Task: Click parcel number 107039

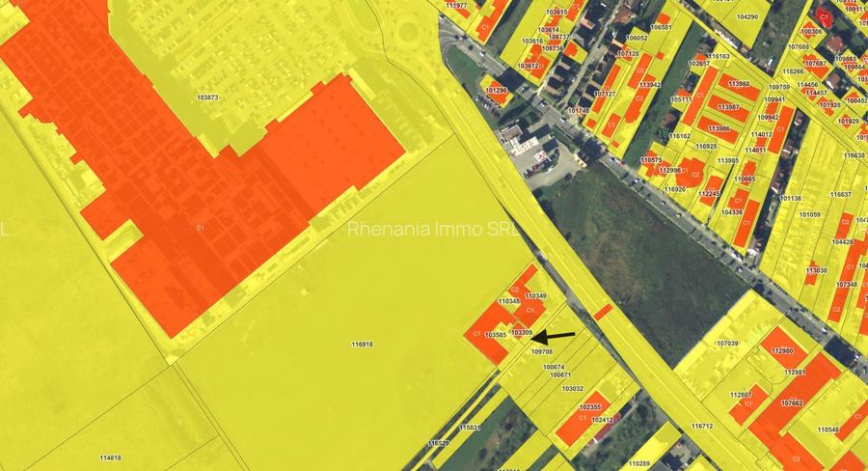Action: 727,343
